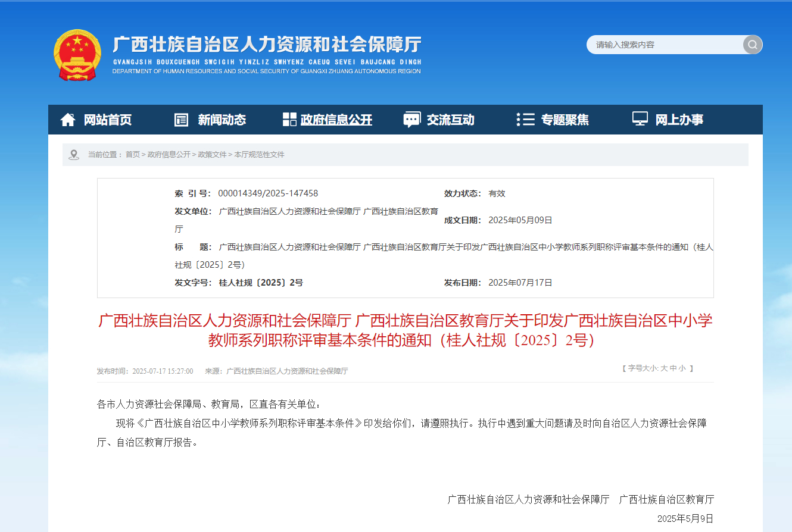Click the home icon beside 网站首页
The image size is (792, 532).
(67, 119)
